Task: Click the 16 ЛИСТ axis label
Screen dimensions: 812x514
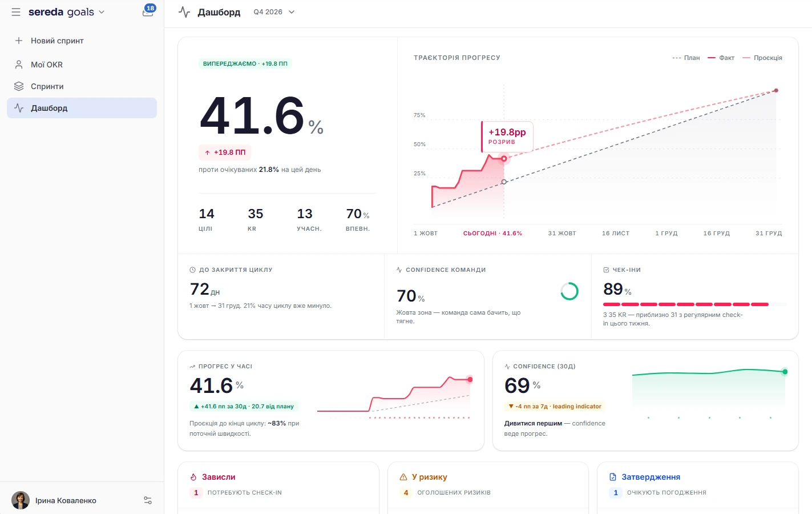Action: pos(616,233)
